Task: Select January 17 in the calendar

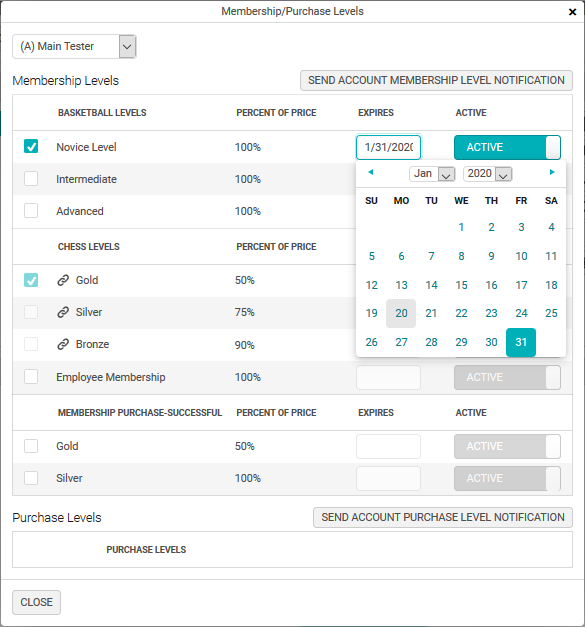Action: tap(521, 285)
